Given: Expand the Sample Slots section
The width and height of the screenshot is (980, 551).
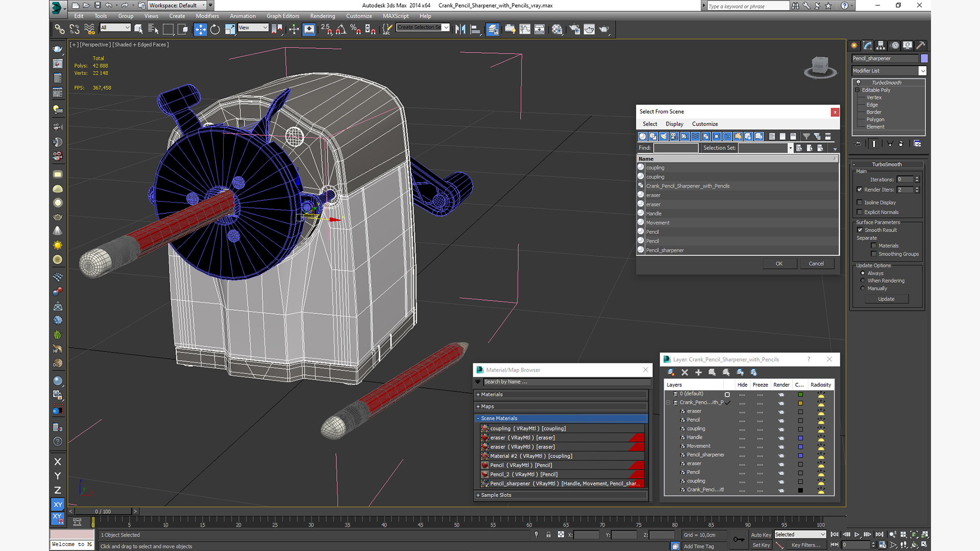Looking at the screenshot, I should tap(495, 495).
